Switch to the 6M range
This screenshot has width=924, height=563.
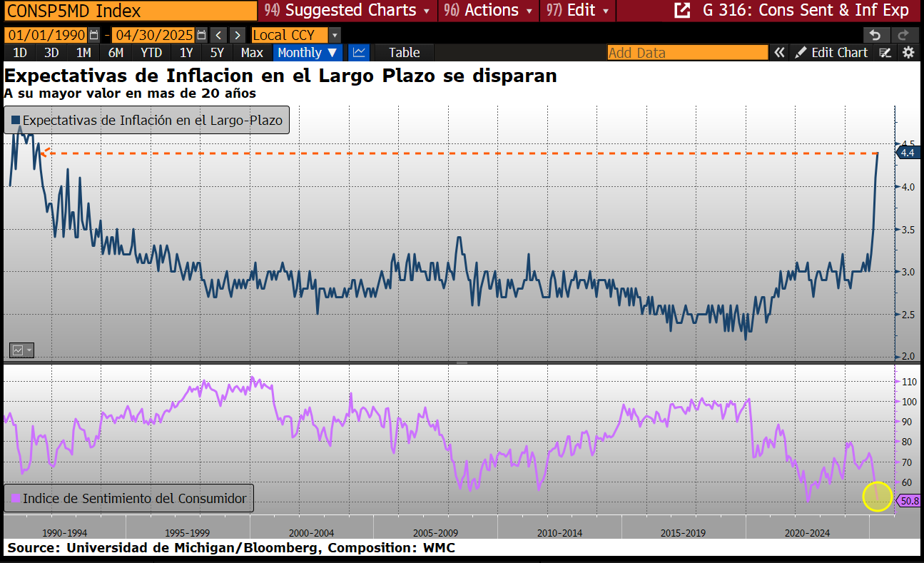coord(116,52)
